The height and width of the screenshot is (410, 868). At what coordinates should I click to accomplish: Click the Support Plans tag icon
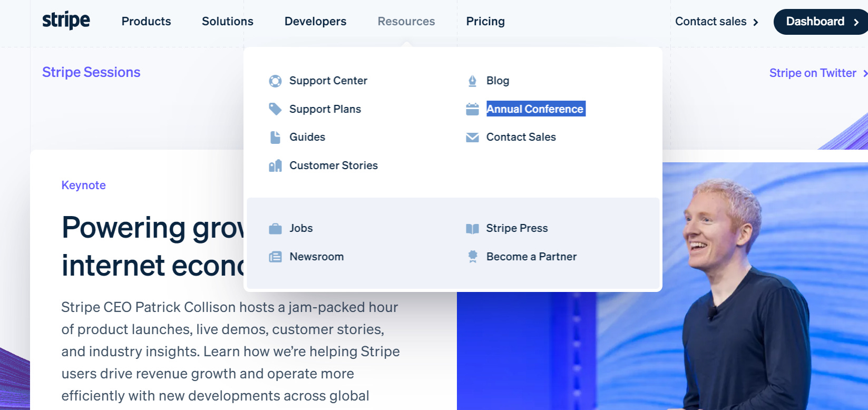275,109
